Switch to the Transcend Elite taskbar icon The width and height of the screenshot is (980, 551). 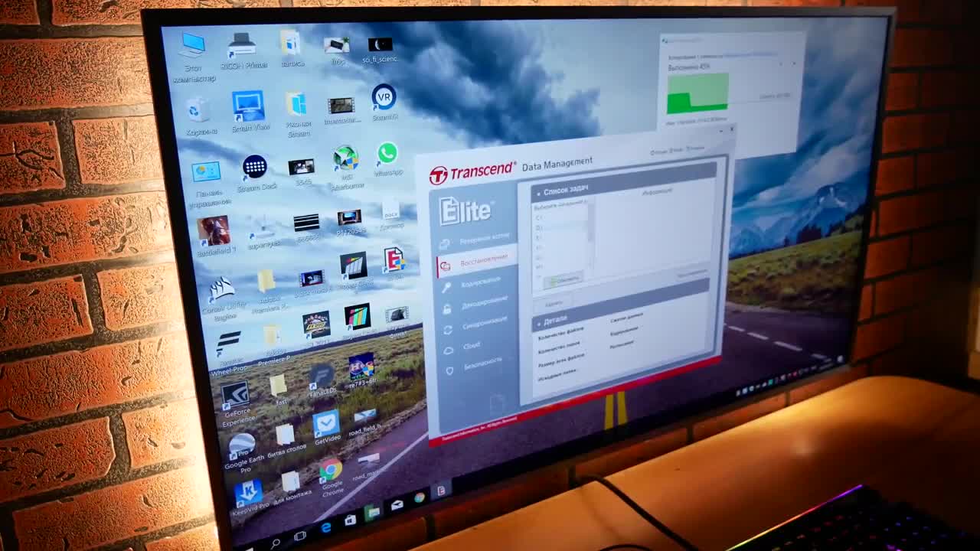(442, 491)
